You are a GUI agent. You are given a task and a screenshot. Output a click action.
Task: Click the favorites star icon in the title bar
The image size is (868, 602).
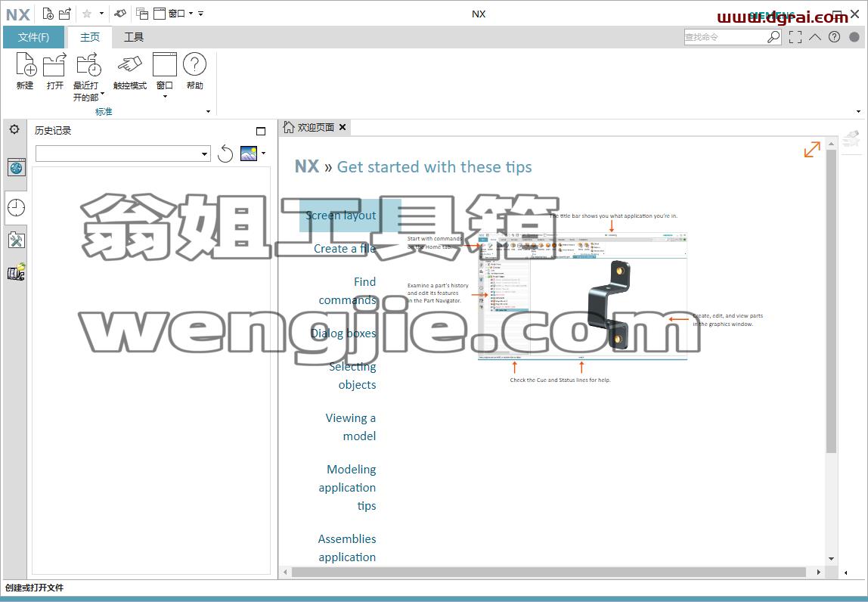[x=86, y=14]
